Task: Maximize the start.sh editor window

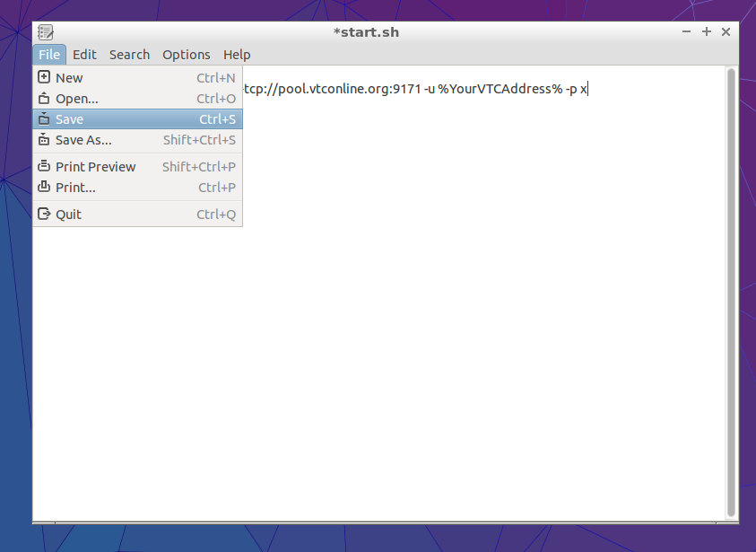Action: click(706, 31)
